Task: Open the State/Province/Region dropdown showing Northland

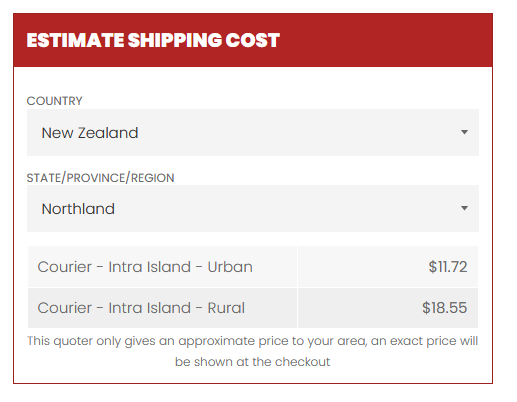Action: point(253,208)
